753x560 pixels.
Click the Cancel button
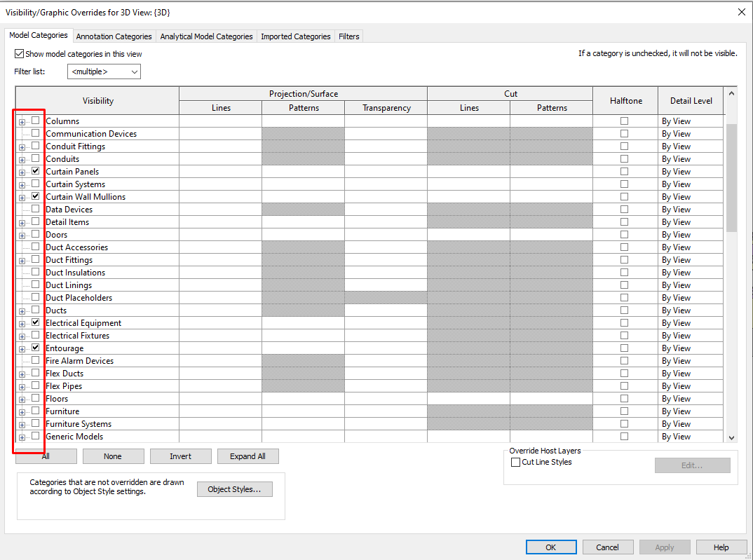(x=607, y=547)
